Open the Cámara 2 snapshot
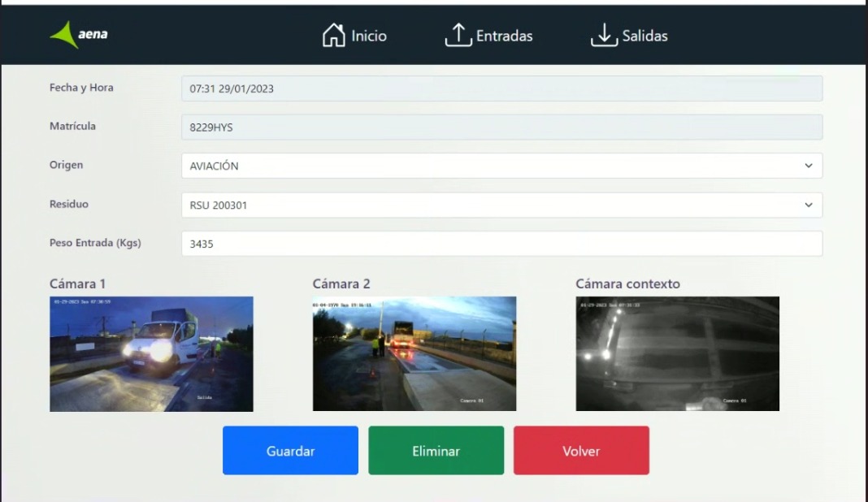 coord(414,353)
